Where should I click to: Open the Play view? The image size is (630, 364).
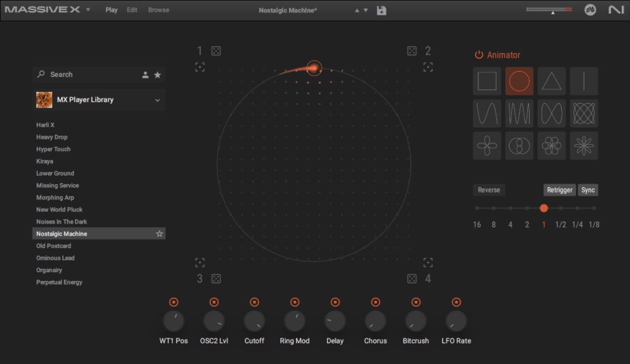click(112, 10)
